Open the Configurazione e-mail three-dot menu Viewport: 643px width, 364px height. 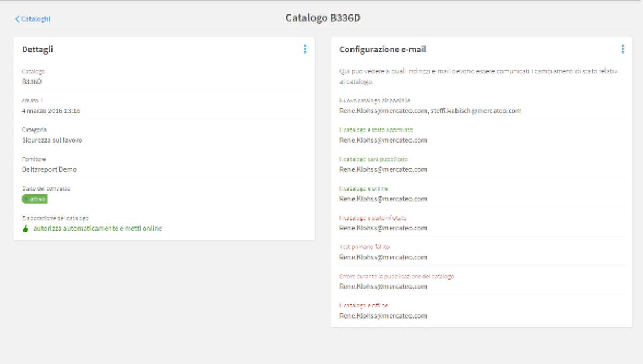tap(622, 49)
